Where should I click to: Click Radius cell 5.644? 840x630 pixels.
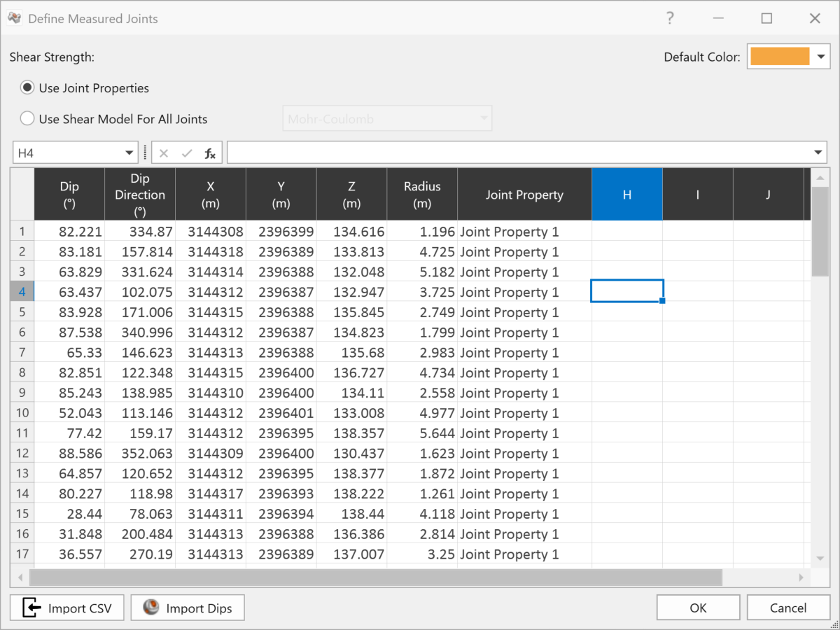422,433
